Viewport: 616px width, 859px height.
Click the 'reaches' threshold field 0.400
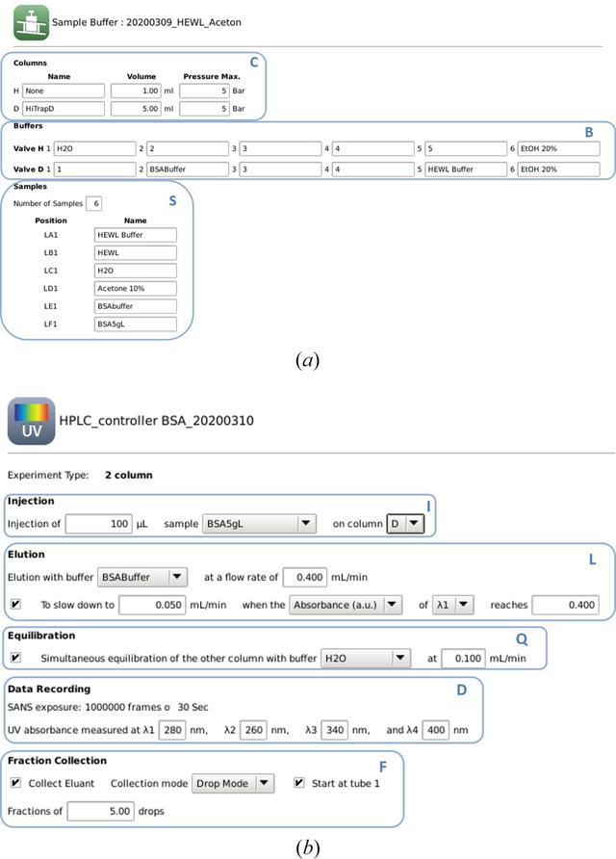pos(566,605)
